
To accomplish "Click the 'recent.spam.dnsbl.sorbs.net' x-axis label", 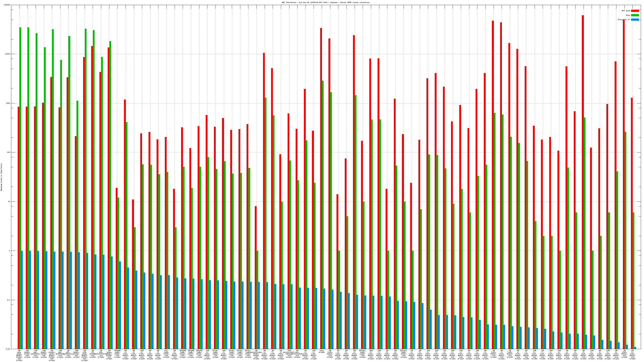I will [x=52, y=355].
